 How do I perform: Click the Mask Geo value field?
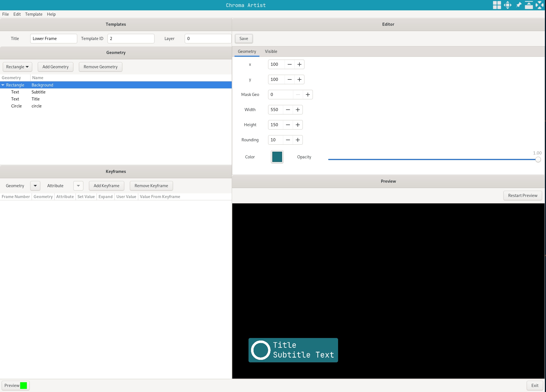(x=281, y=95)
